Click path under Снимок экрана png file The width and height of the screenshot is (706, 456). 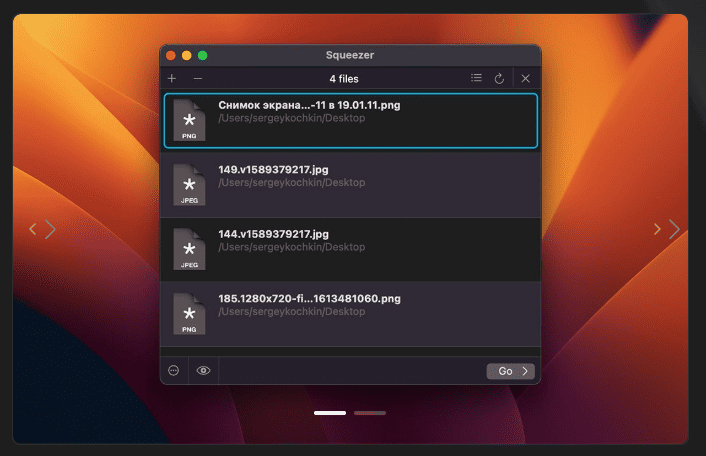[292, 118]
